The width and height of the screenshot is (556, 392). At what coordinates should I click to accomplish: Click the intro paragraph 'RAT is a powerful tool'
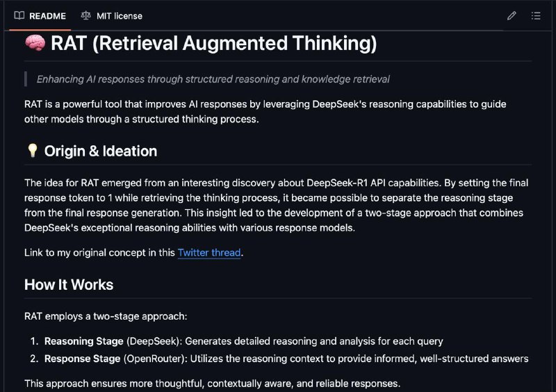click(x=265, y=111)
